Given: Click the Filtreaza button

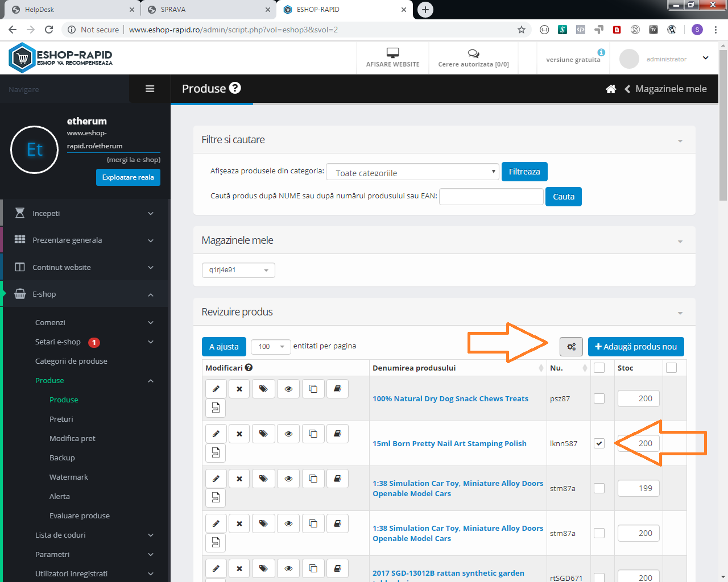Looking at the screenshot, I should 524,172.
